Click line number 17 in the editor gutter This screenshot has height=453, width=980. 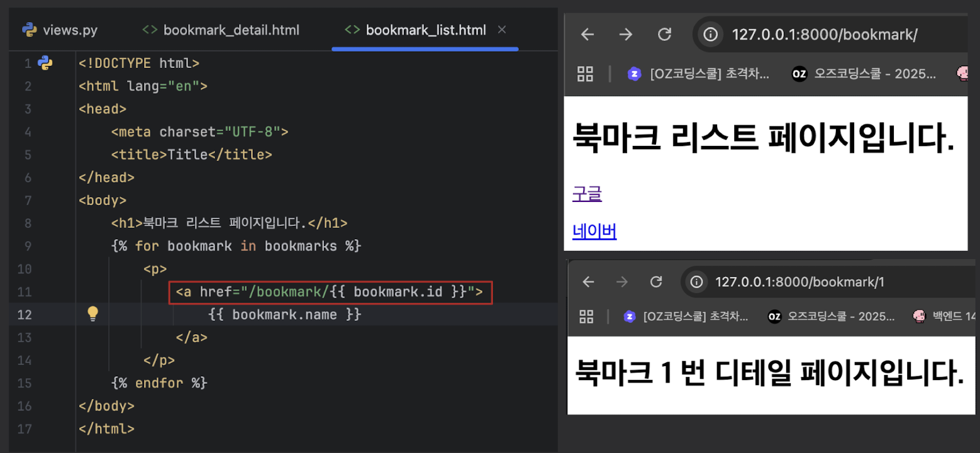(25, 428)
